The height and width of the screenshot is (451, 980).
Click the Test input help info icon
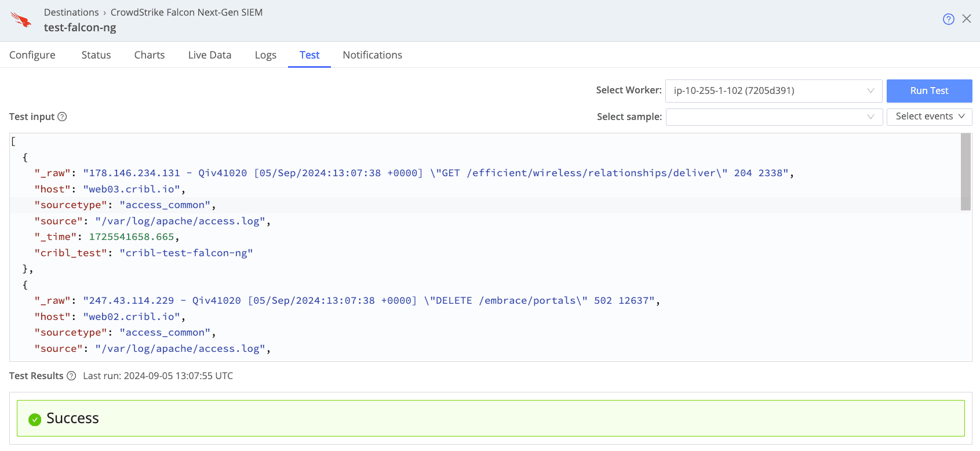coord(62,117)
